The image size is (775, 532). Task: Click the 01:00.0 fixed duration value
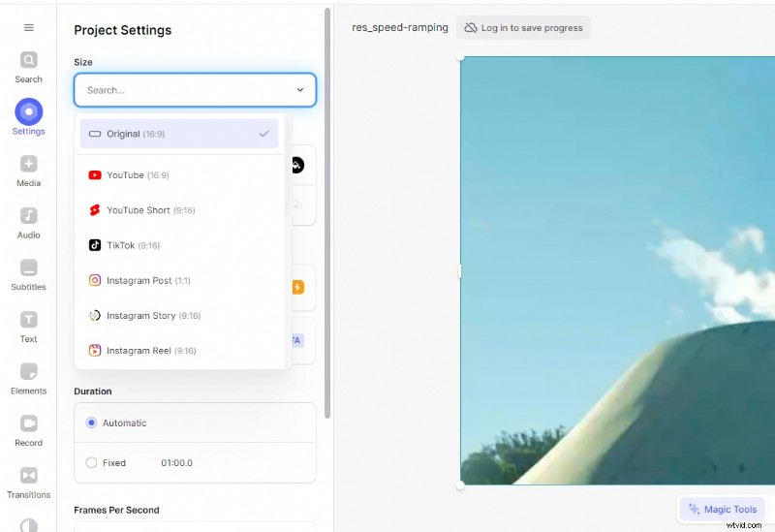(x=176, y=463)
